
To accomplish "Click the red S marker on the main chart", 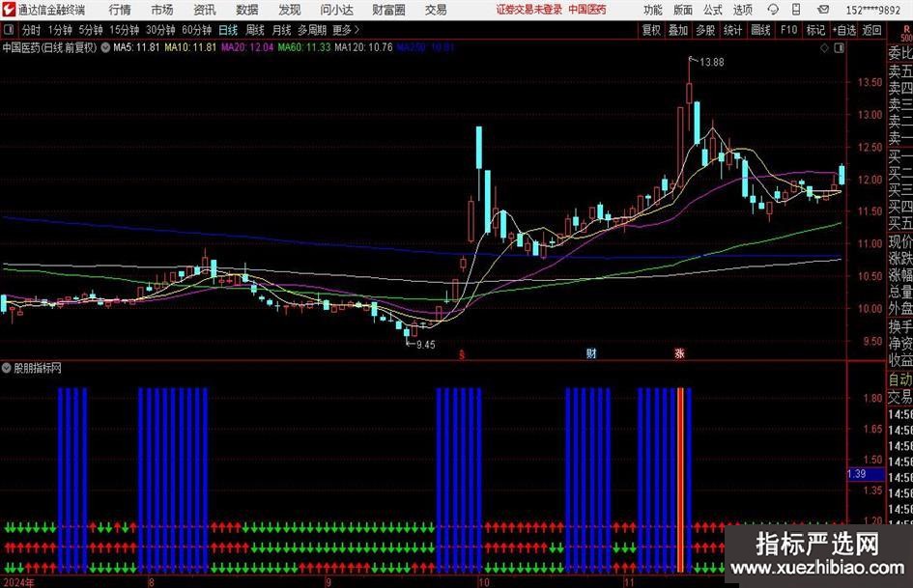I will click(462, 354).
